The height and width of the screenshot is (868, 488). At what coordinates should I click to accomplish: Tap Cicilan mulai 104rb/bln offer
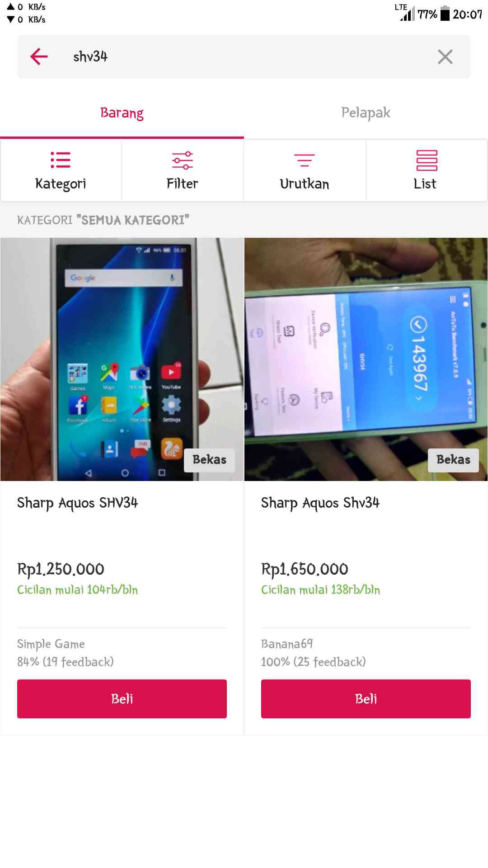click(x=78, y=590)
